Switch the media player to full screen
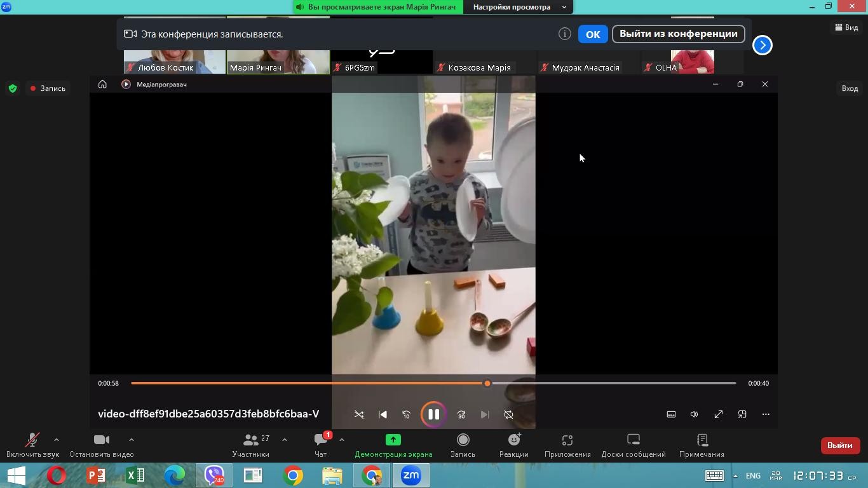Screen dimensions: 868x488 (x=718, y=414)
